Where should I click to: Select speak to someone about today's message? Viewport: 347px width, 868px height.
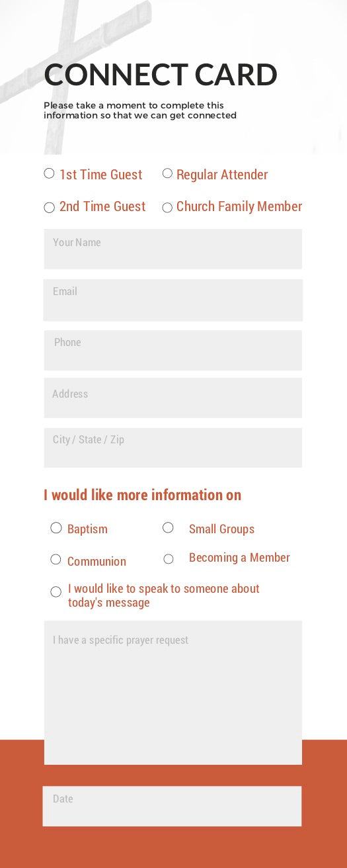[x=56, y=591]
